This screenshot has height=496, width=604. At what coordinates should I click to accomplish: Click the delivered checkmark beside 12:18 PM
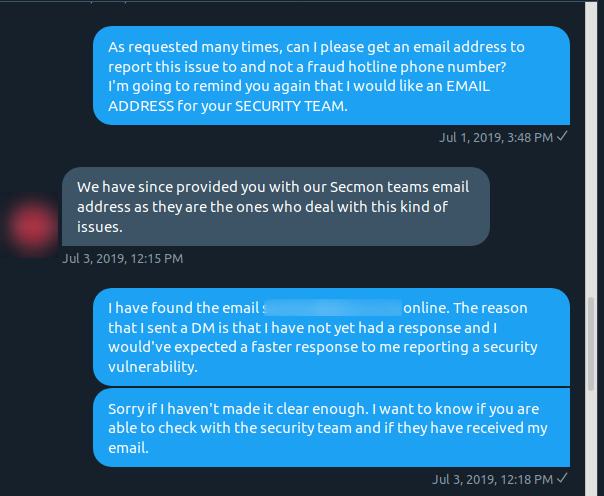pos(562,478)
